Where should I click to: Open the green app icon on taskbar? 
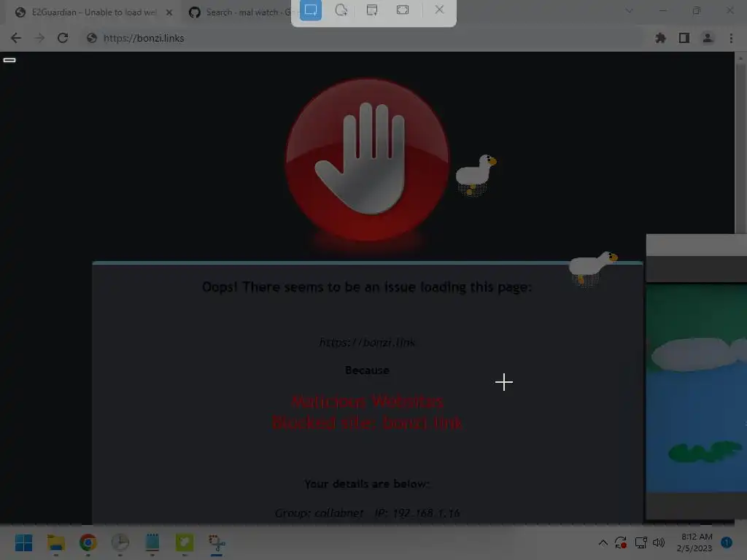(x=185, y=542)
